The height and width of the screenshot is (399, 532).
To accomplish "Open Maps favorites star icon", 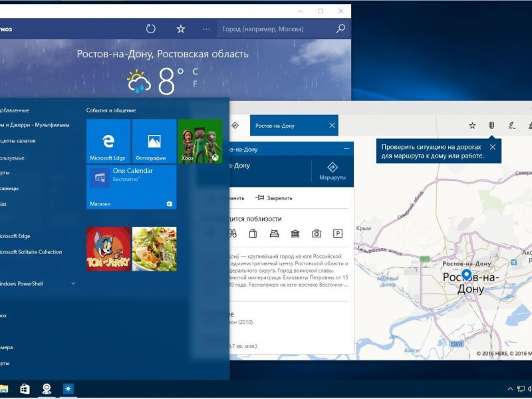I will 472,126.
